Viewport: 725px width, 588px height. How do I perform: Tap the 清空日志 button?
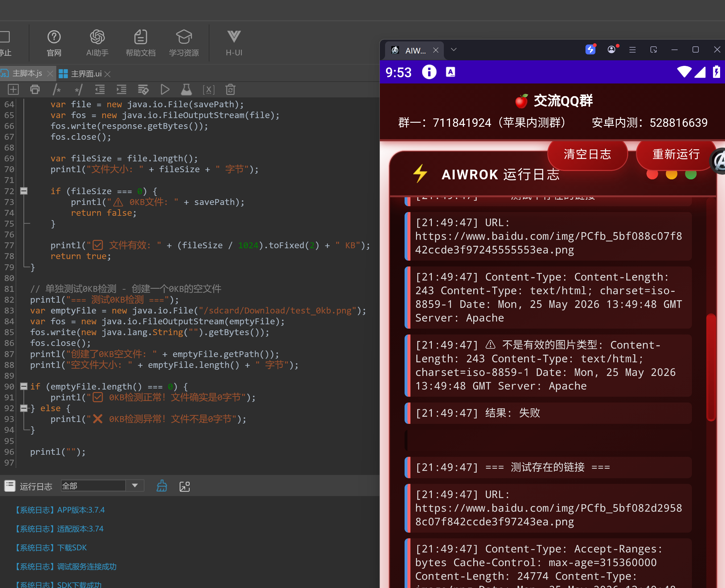coord(587,155)
